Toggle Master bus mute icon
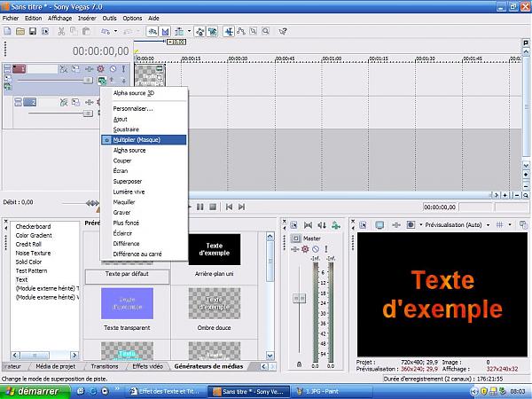 tap(317, 249)
